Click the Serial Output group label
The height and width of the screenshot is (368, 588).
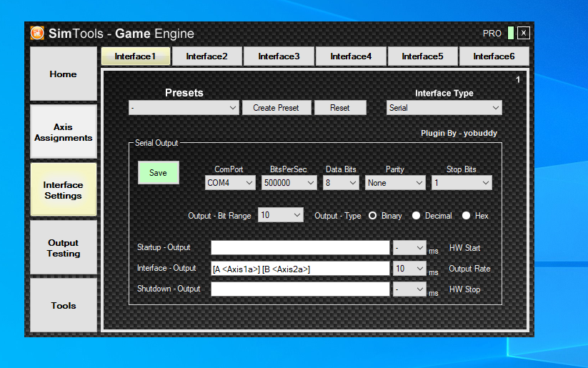coord(156,143)
